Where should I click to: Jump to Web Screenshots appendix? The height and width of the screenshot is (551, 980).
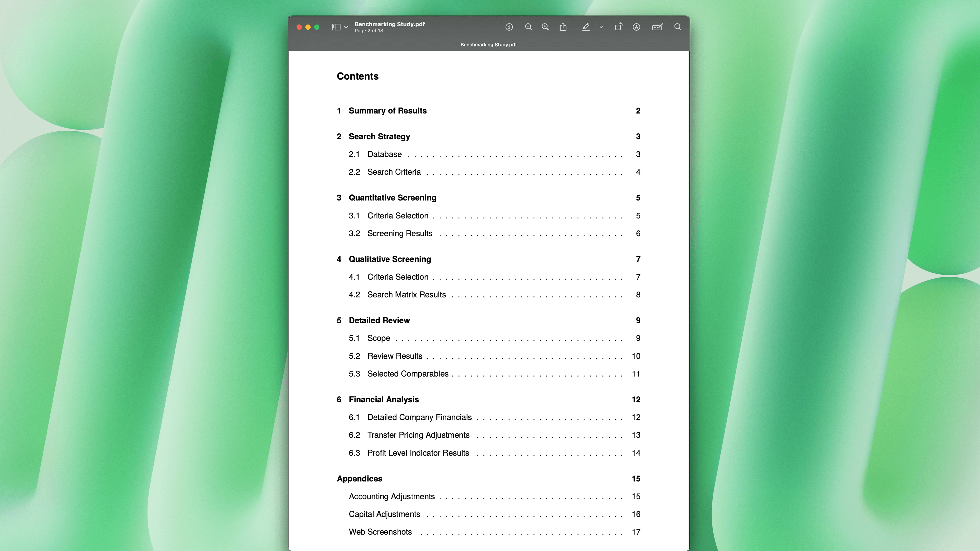(380, 532)
